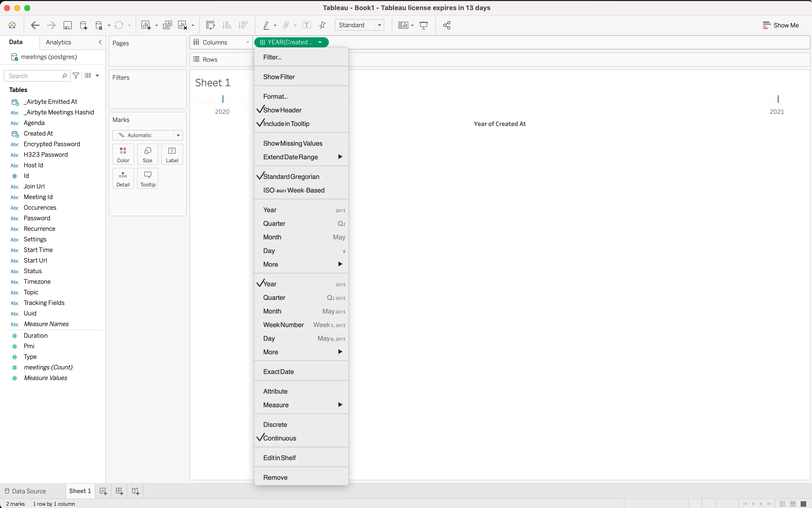Click the Swap Rows and Columns icon
The image size is (812, 508).
click(x=210, y=25)
